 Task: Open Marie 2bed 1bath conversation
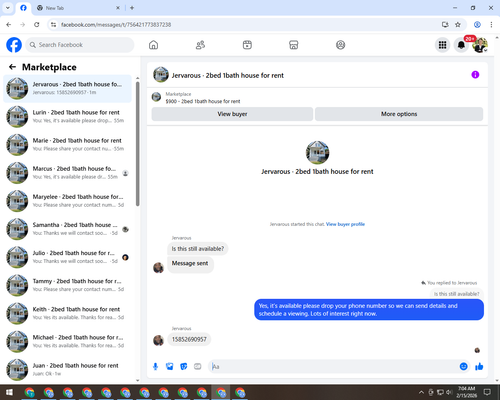tap(67, 144)
